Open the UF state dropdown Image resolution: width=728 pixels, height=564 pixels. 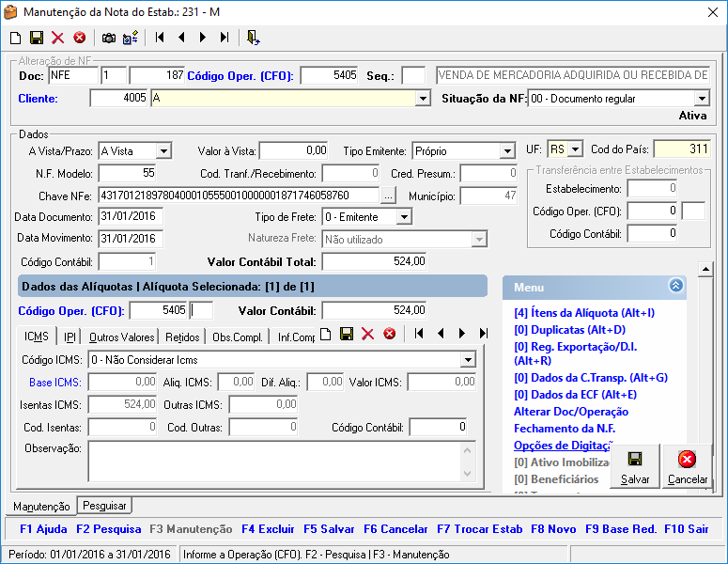[575, 149]
